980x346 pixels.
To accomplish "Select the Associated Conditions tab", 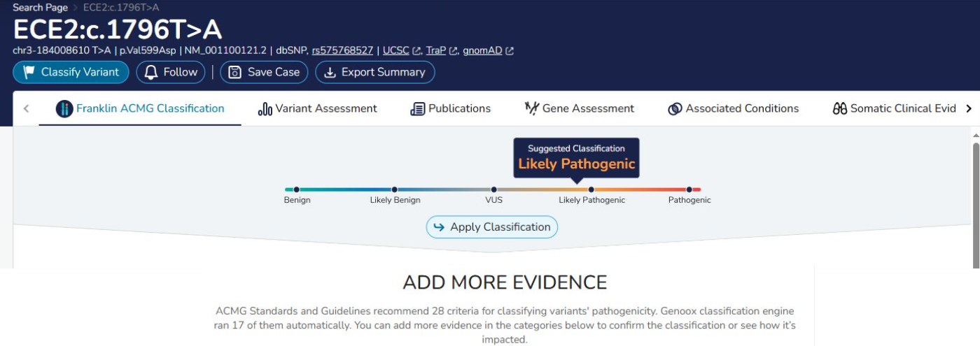I will pyautogui.click(x=733, y=108).
